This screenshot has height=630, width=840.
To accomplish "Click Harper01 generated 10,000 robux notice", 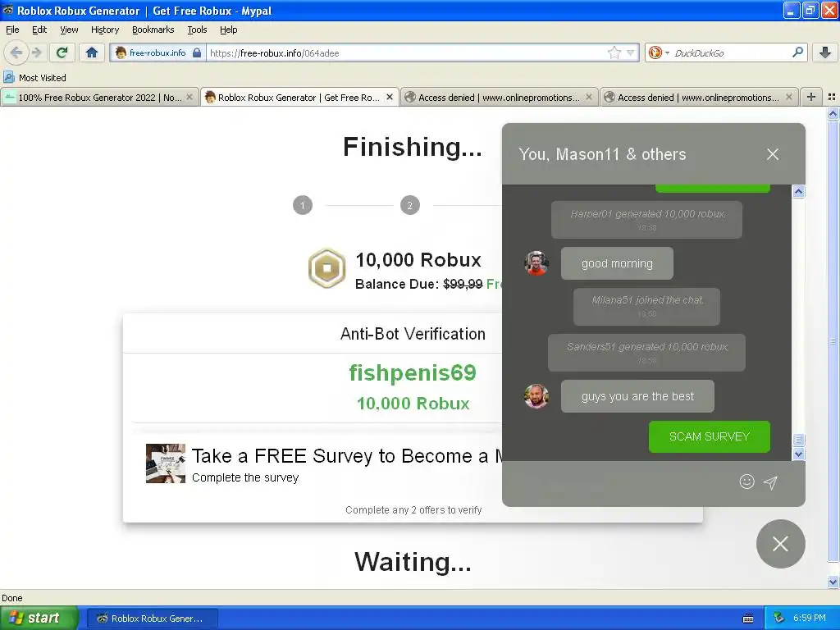I will (x=646, y=219).
